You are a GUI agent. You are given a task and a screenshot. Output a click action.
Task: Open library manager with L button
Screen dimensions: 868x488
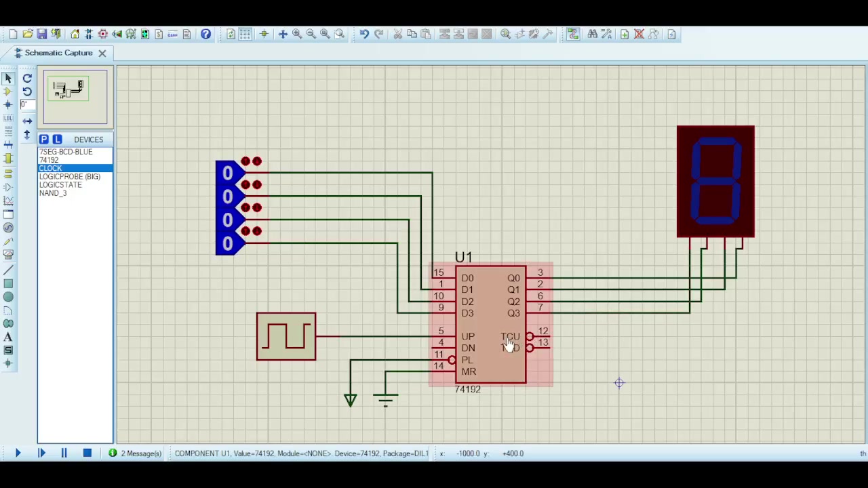[x=57, y=140]
